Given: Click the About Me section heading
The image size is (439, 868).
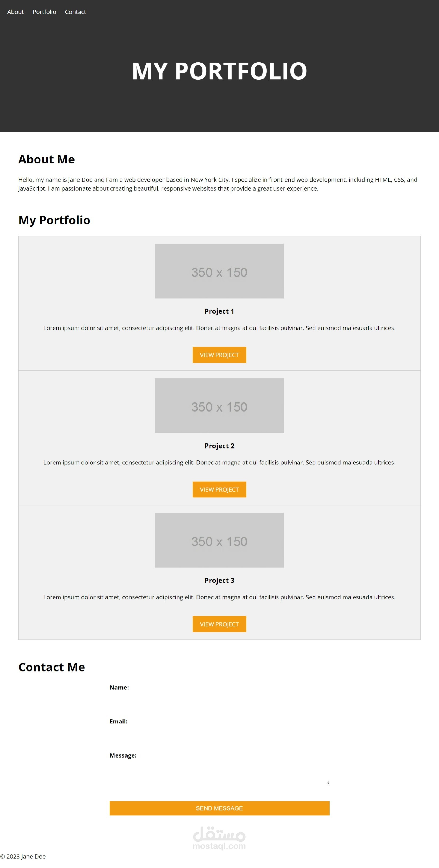Looking at the screenshot, I should point(47,159).
